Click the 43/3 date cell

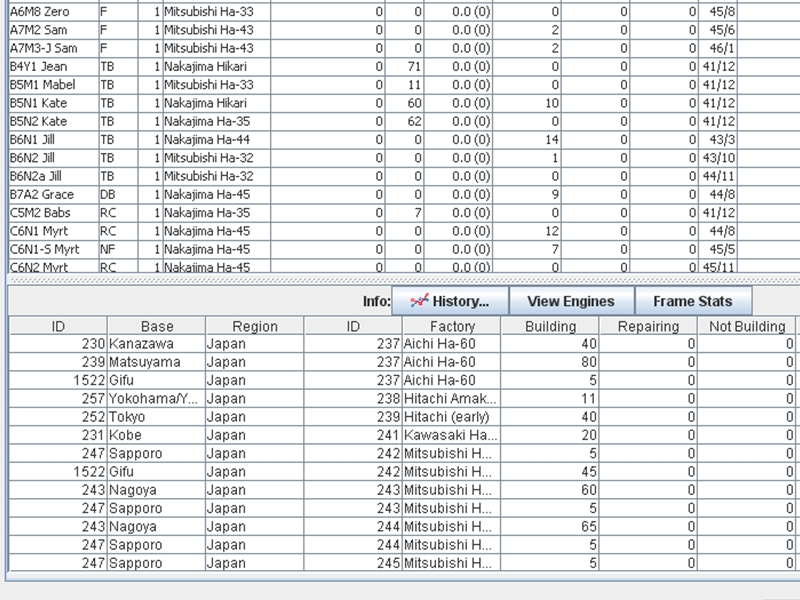tap(717, 140)
